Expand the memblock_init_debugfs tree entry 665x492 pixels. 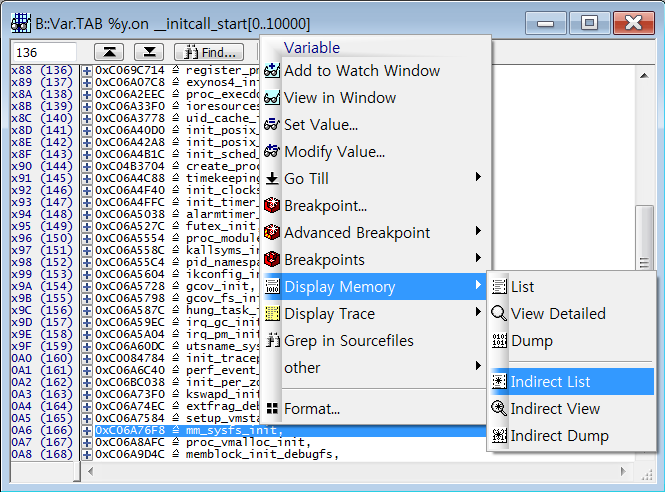[x=87, y=455]
